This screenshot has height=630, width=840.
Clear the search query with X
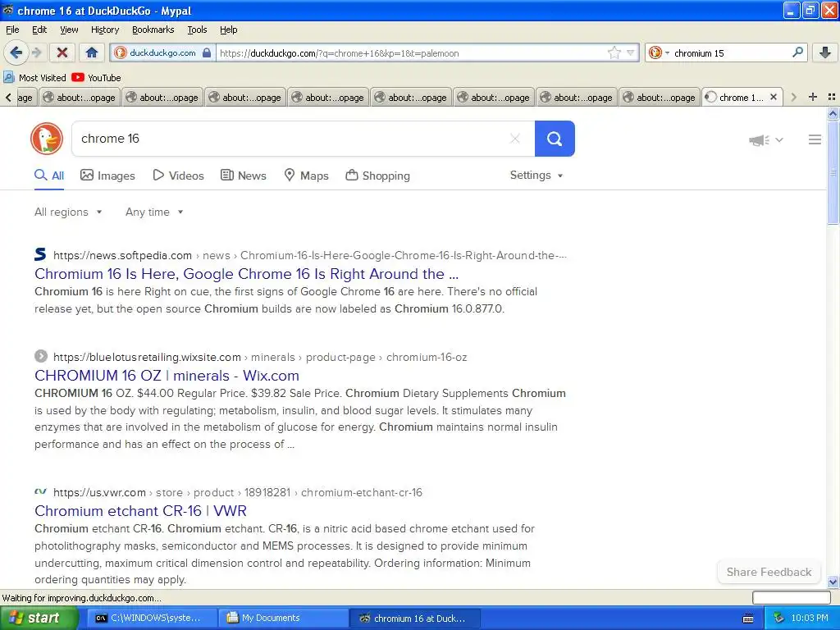pos(515,139)
